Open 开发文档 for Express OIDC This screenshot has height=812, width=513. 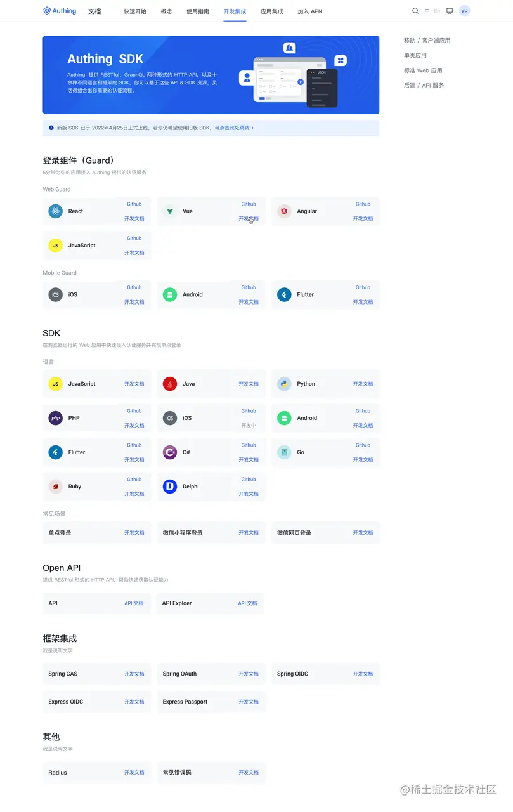click(134, 702)
